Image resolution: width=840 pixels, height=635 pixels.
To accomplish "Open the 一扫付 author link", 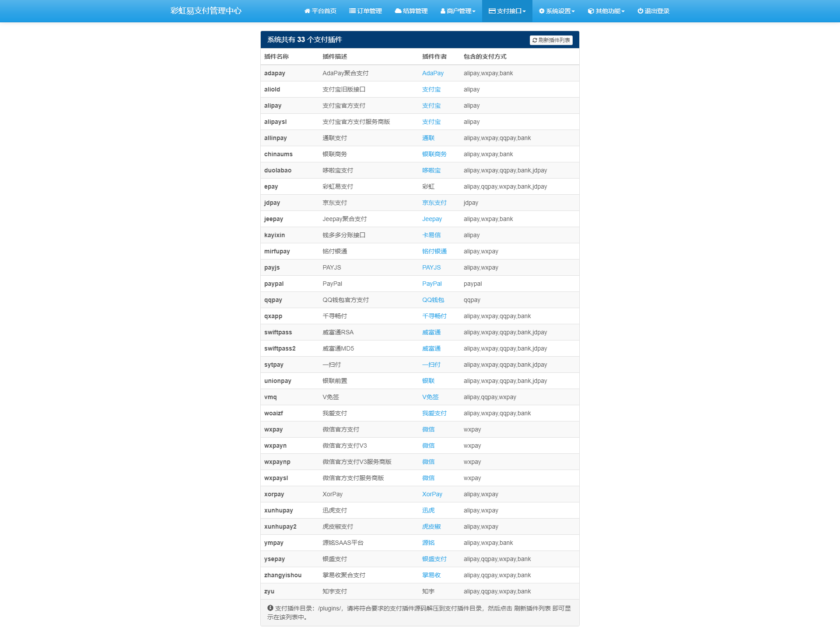I will (x=431, y=365).
